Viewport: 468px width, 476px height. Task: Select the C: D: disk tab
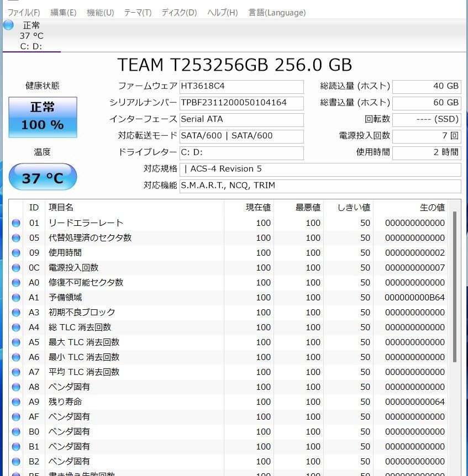(31, 36)
